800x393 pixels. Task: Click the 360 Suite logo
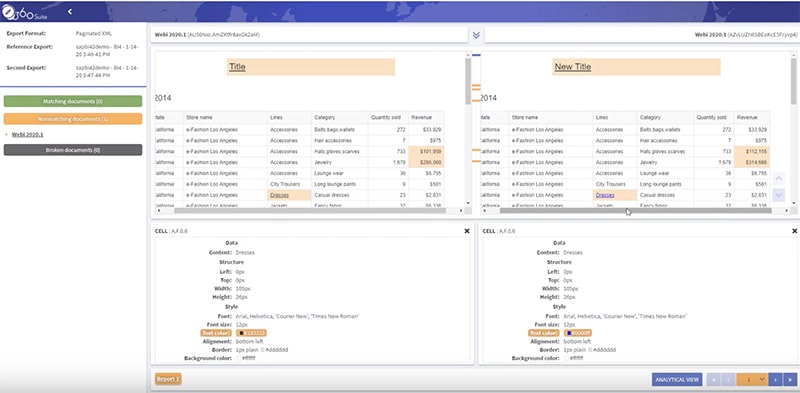[x=24, y=13]
